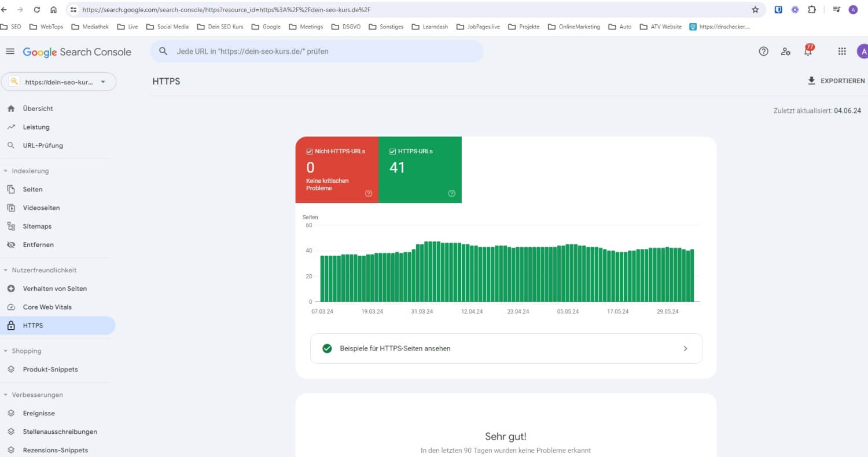Viewport: 868px width, 457px height.
Task: Click the video icon next to Videoseiten
Action: click(x=11, y=208)
